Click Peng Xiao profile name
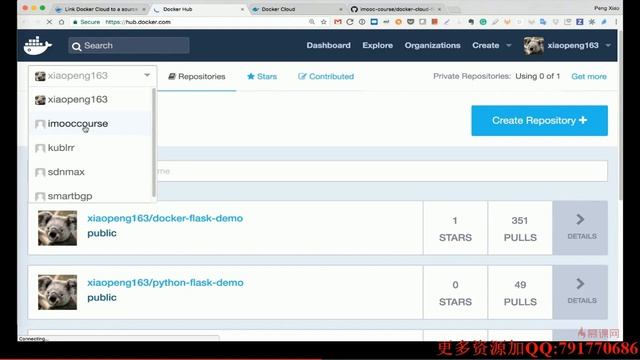 (606, 8)
